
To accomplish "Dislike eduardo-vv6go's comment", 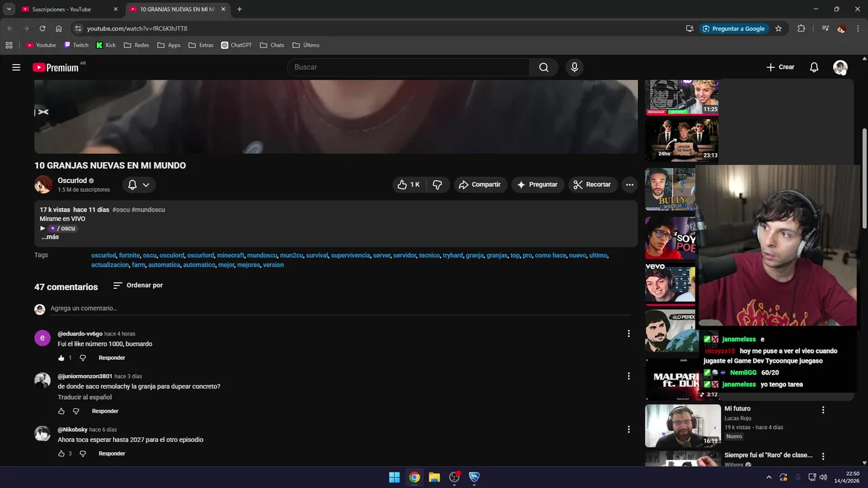I will pos(83,358).
